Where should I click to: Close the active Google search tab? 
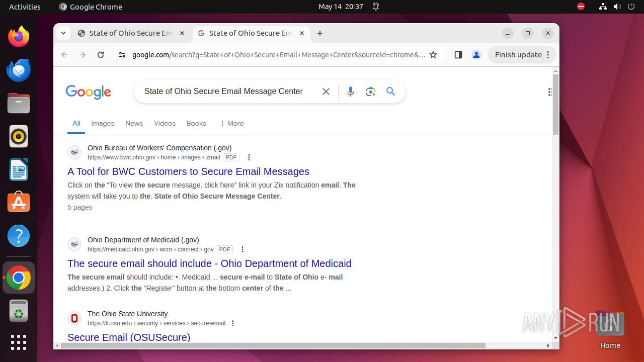302,33
